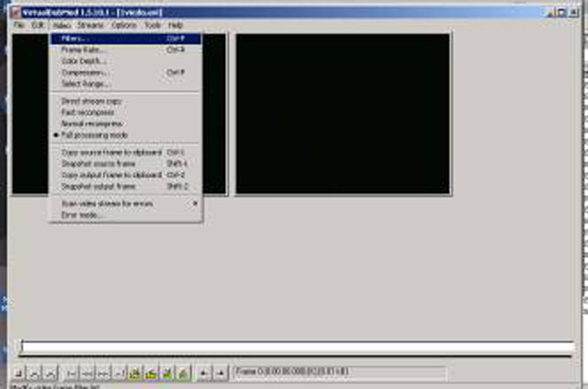Go to the previous key frame
The height and width of the screenshot is (389, 588).
point(135,373)
